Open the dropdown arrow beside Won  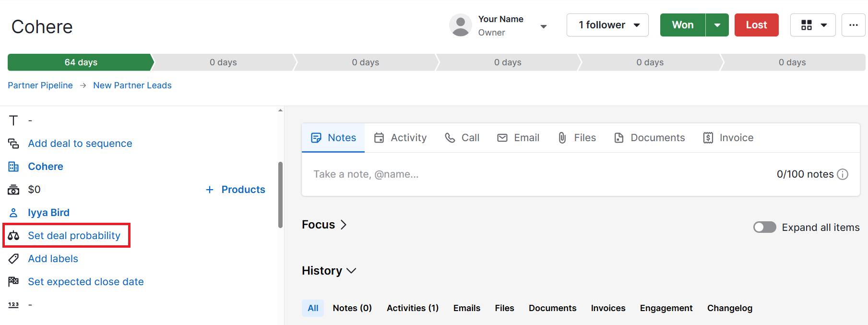pyautogui.click(x=717, y=25)
